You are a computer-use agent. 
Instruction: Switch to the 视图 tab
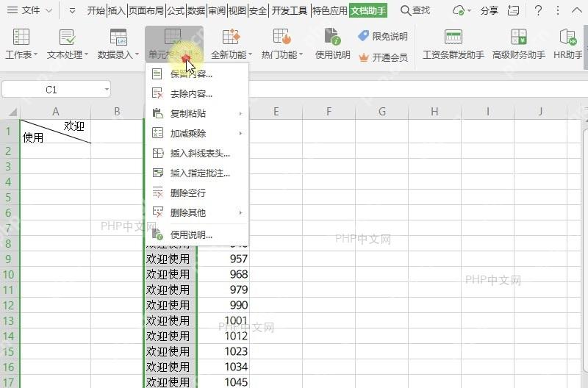point(237,10)
